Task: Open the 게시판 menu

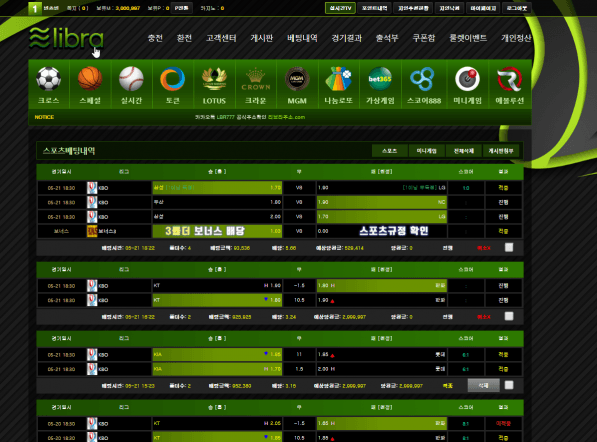Action: [262, 38]
